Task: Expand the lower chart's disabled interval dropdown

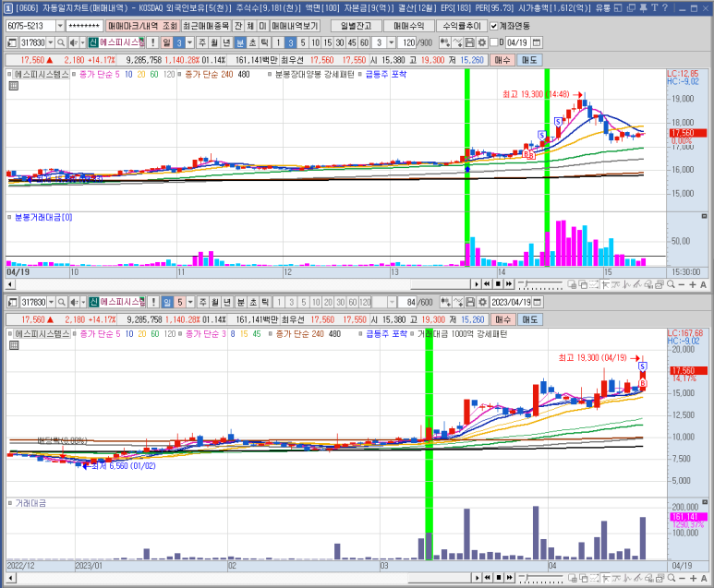Action: click(392, 302)
